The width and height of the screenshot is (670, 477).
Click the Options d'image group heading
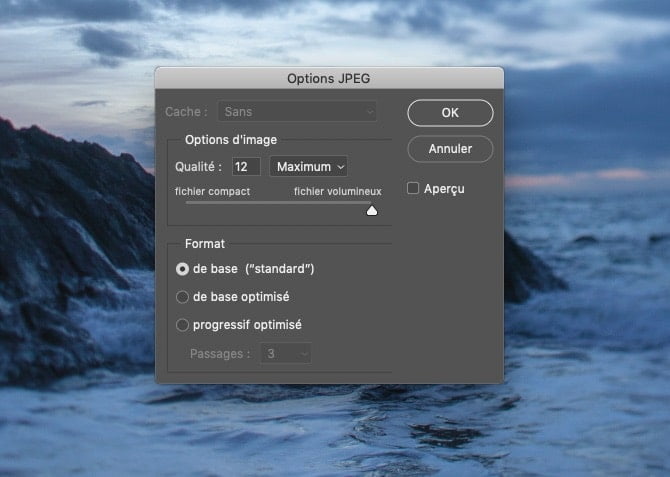231,139
